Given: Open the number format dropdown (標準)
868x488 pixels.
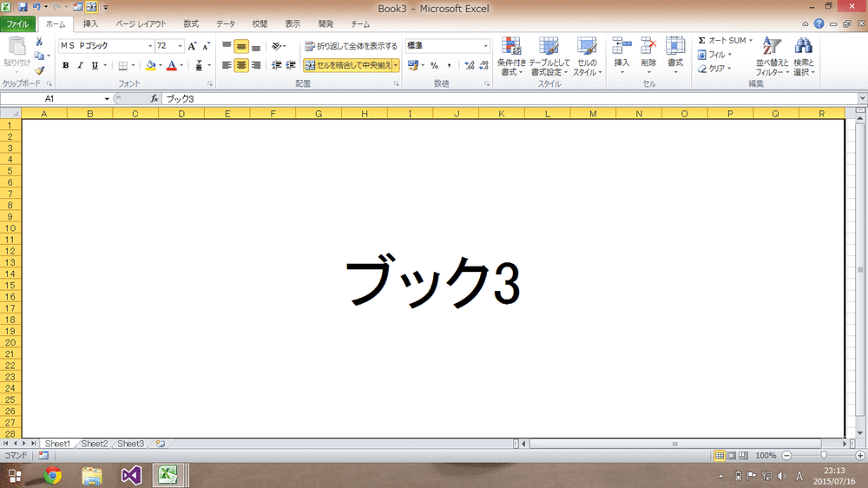Looking at the screenshot, I should 485,46.
